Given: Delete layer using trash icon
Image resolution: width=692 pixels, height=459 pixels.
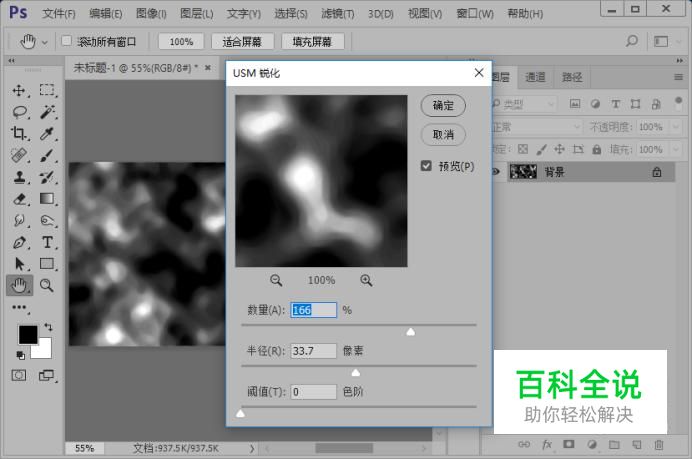Looking at the screenshot, I should coord(659,444).
